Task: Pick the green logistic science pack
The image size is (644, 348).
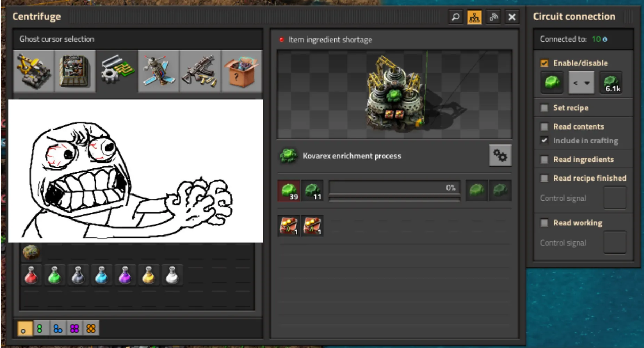Action: 55,275
